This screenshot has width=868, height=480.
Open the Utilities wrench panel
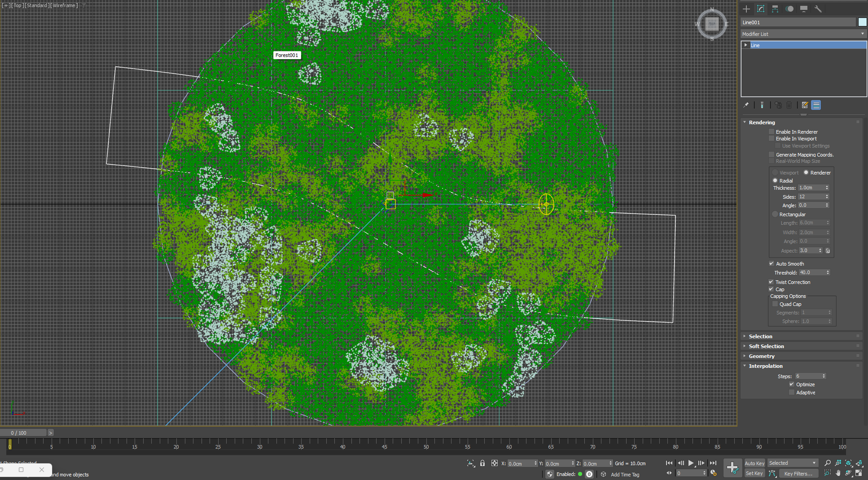(x=818, y=9)
